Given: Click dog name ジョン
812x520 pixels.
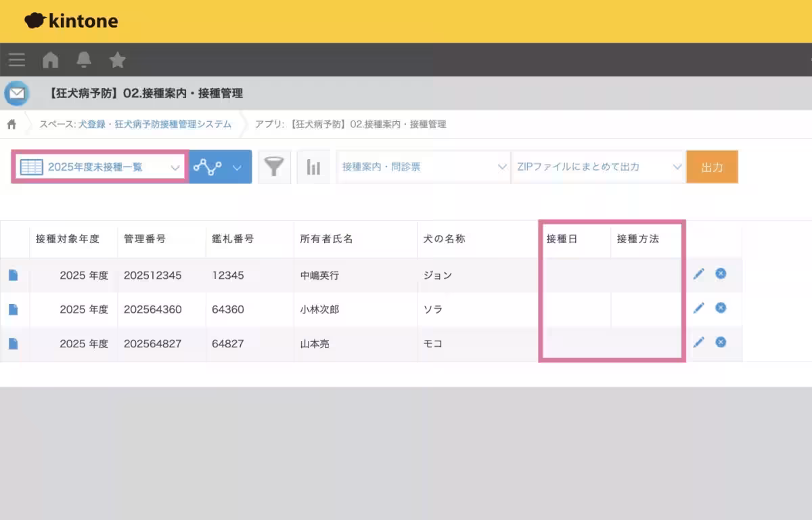Looking at the screenshot, I should pyautogui.click(x=438, y=276).
